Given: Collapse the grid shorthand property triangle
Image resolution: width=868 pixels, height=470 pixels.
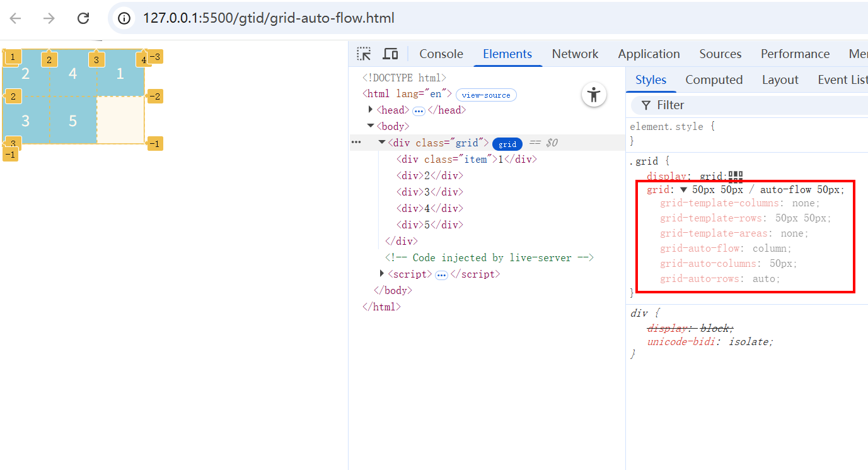Looking at the screenshot, I should point(683,189).
